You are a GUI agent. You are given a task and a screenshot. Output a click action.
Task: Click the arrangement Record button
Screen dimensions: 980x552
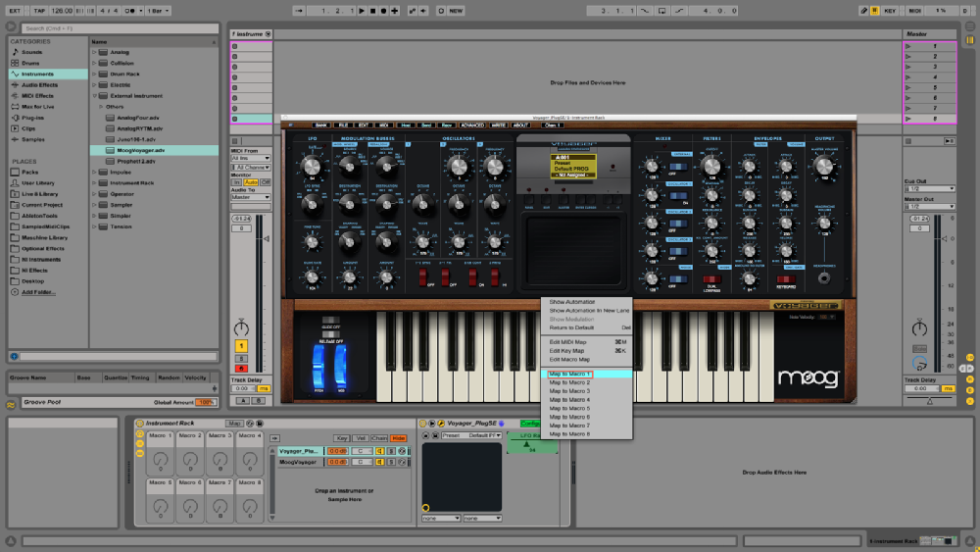click(382, 11)
